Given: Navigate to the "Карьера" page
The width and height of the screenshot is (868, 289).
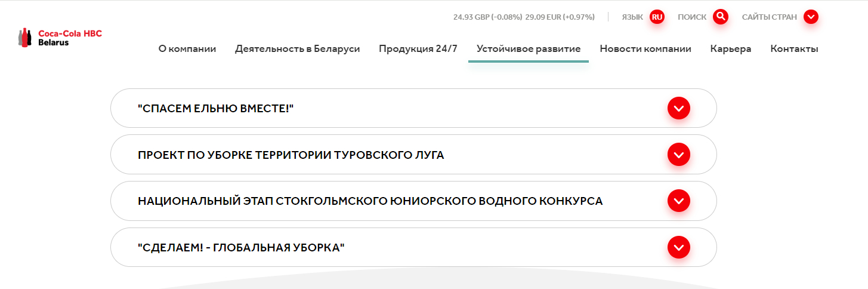Looking at the screenshot, I should coord(731,49).
